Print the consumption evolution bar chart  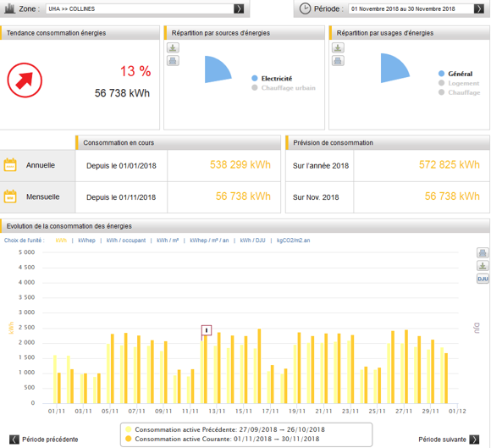(x=483, y=252)
